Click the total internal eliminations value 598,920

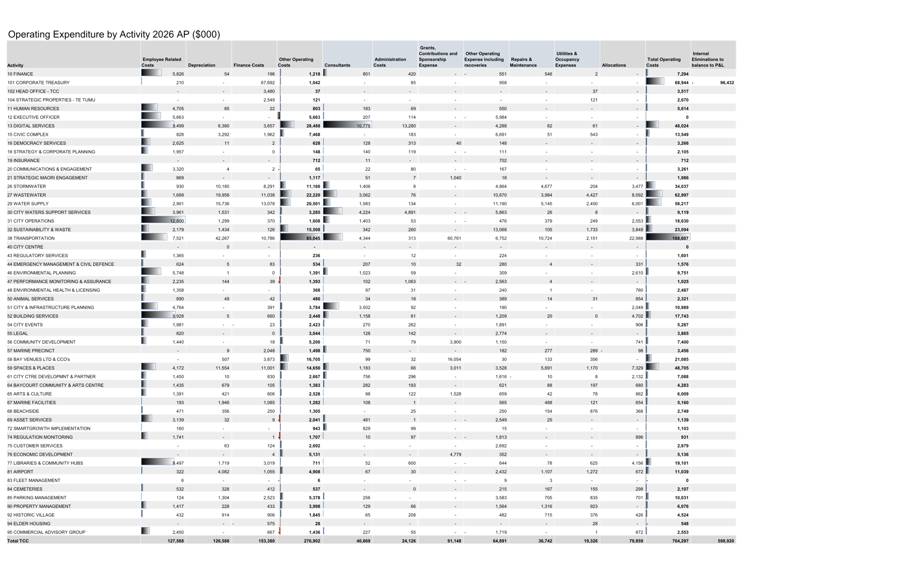(x=726, y=541)
